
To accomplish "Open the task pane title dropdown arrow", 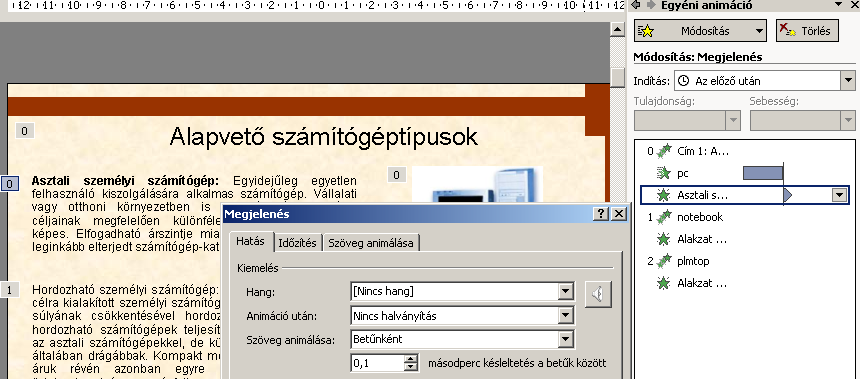I will 838,5.
